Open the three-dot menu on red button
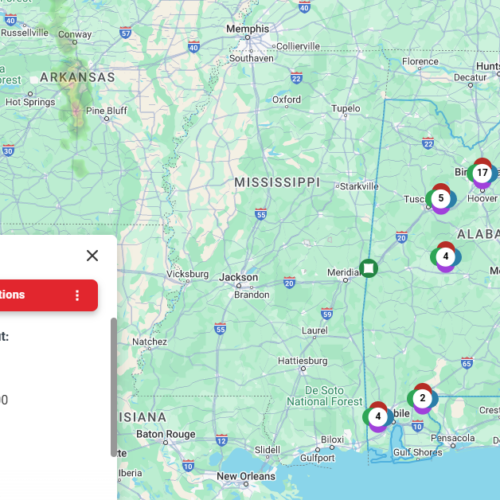The image size is (500, 500). [x=77, y=295]
